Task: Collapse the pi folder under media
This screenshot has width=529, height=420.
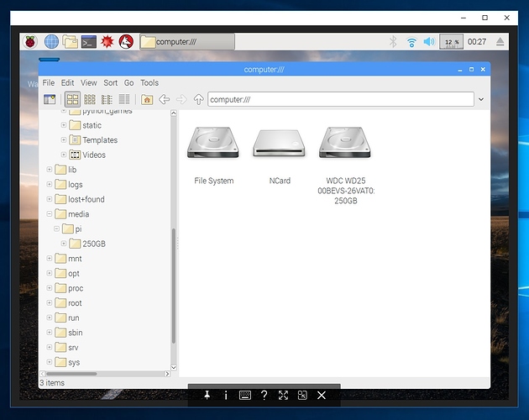Action: pos(56,228)
